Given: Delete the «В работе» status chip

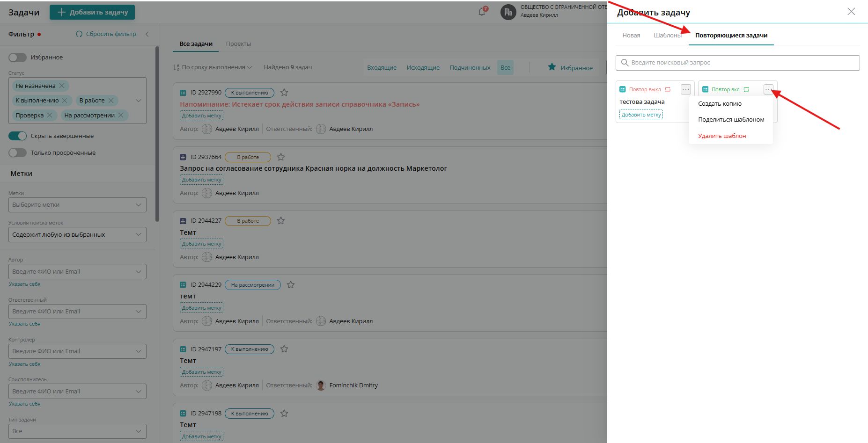Looking at the screenshot, I should pos(111,101).
